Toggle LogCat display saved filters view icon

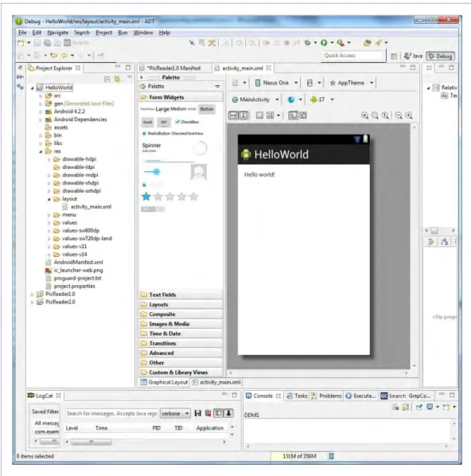[x=218, y=413]
